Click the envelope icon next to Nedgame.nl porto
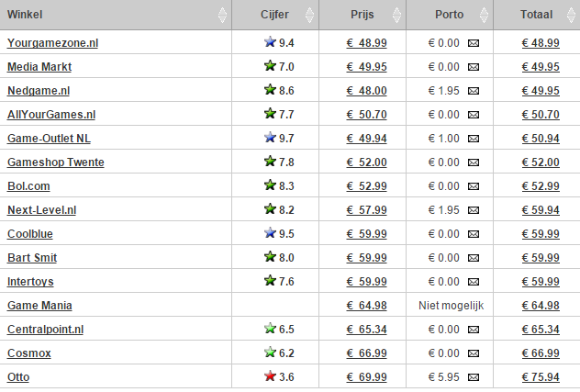 click(474, 91)
